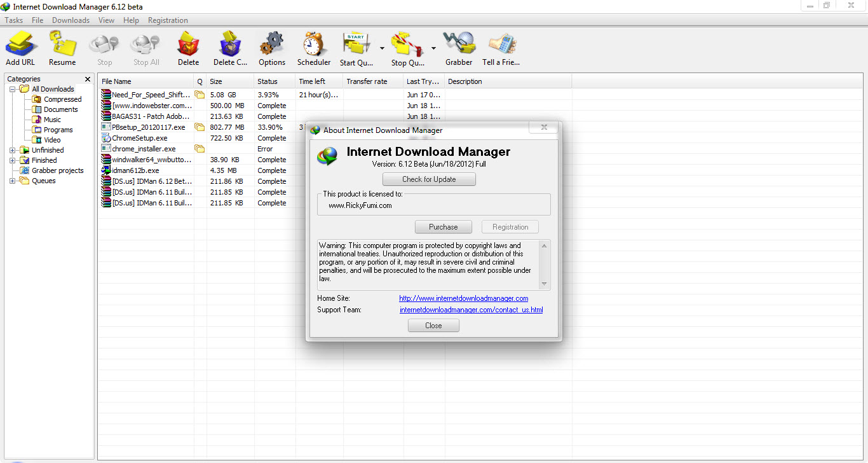Select the Video category

pyautogui.click(x=52, y=140)
